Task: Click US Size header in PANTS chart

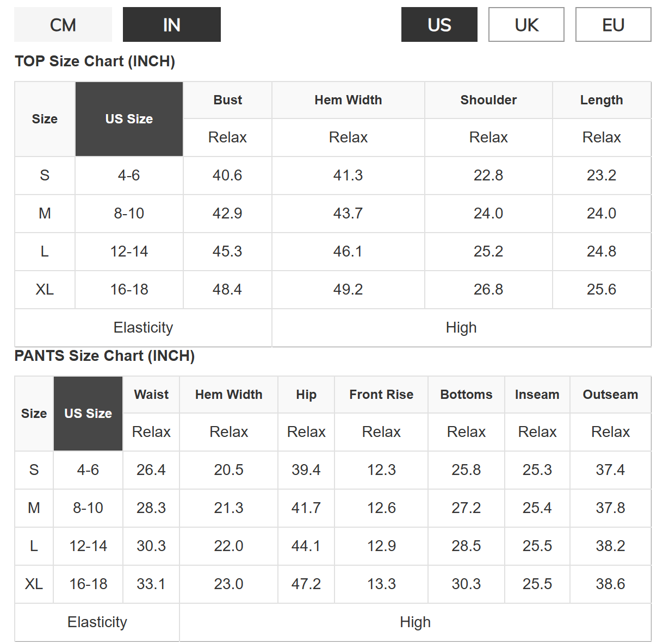Action: (x=88, y=414)
